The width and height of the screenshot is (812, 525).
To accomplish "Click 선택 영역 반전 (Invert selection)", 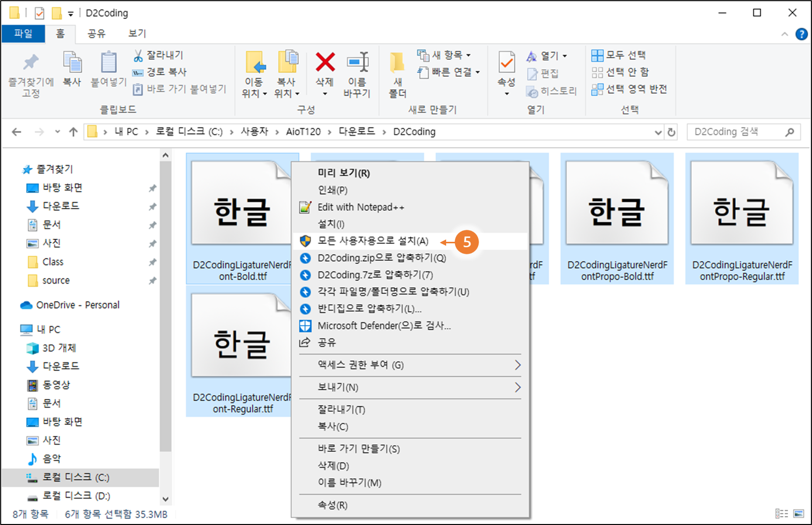I will coord(629,89).
